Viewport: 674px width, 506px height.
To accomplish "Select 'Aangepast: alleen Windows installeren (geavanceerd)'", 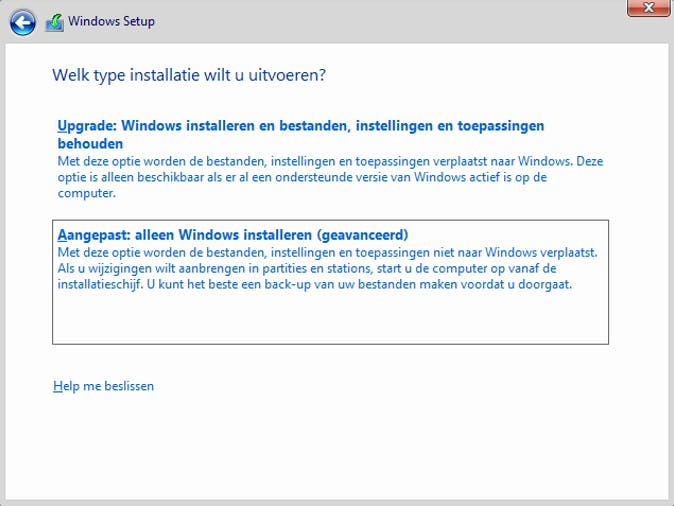I will tap(232, 235).
